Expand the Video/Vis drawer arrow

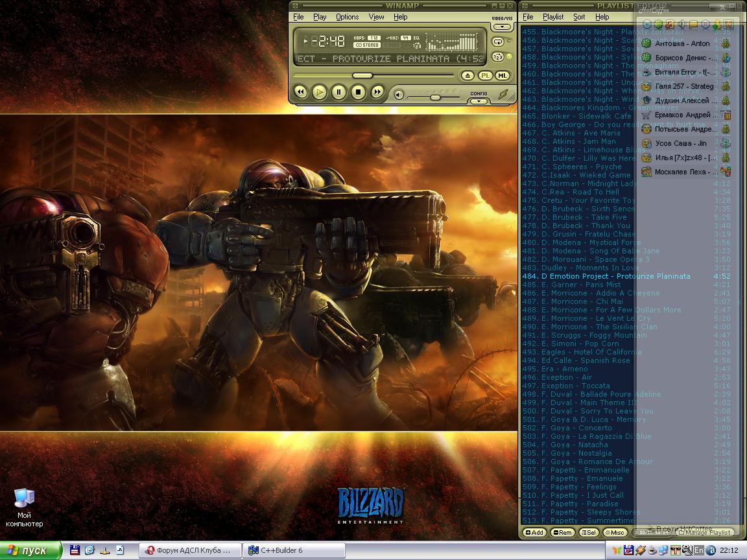click(502, 27)
